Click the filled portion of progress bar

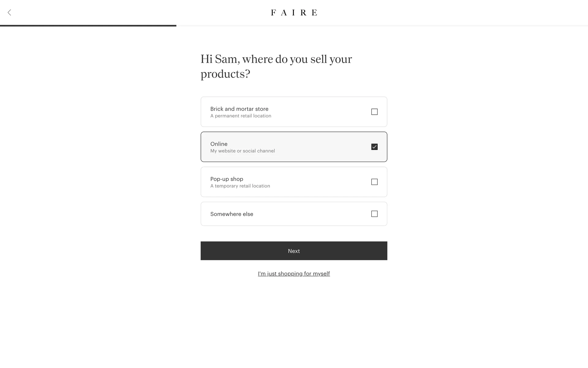[x=88, y=26]
